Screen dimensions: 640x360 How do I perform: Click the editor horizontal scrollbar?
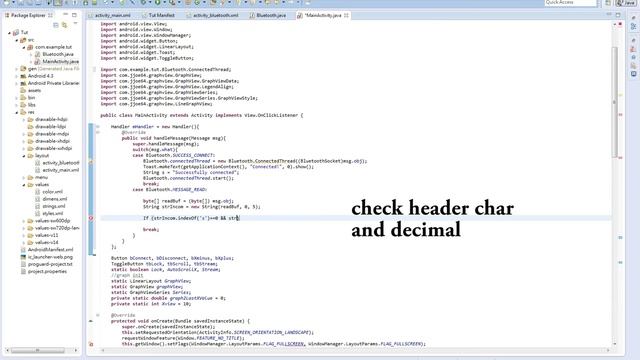coord(355,350)
